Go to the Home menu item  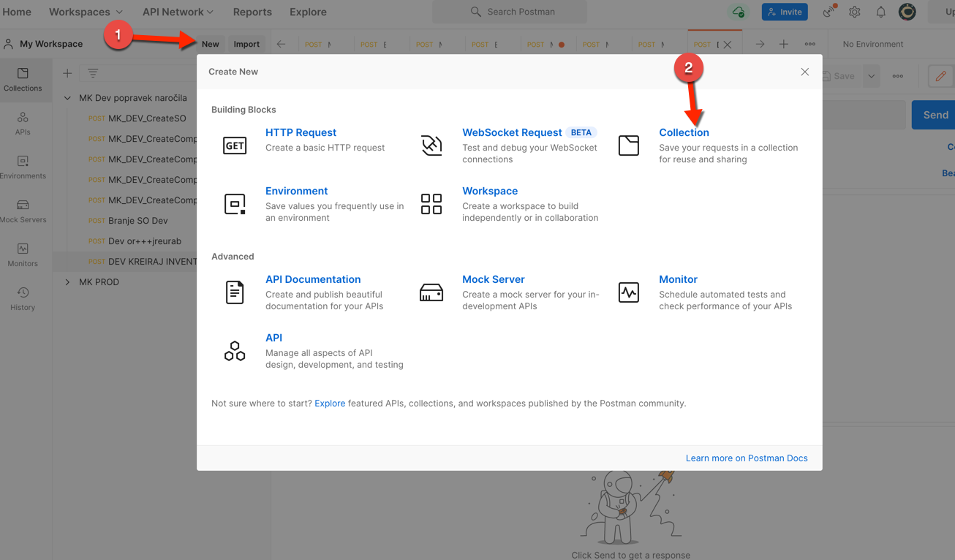click(x=17, y=12)
